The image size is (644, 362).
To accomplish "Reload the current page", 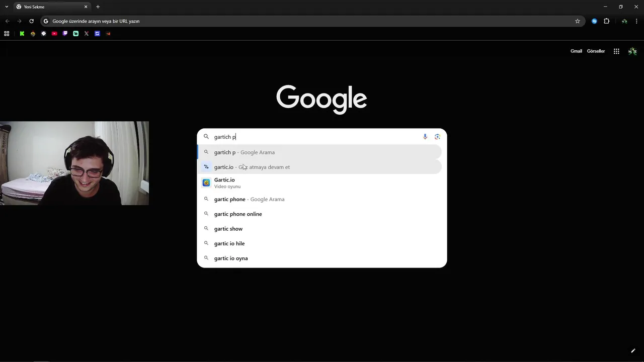I will pos(31,21).
